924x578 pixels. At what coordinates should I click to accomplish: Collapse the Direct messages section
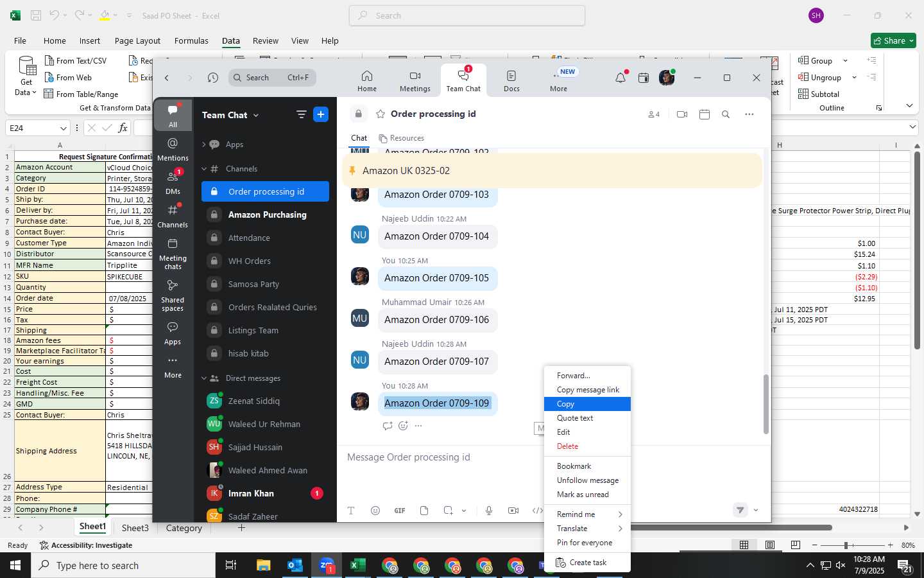(204, 378)
